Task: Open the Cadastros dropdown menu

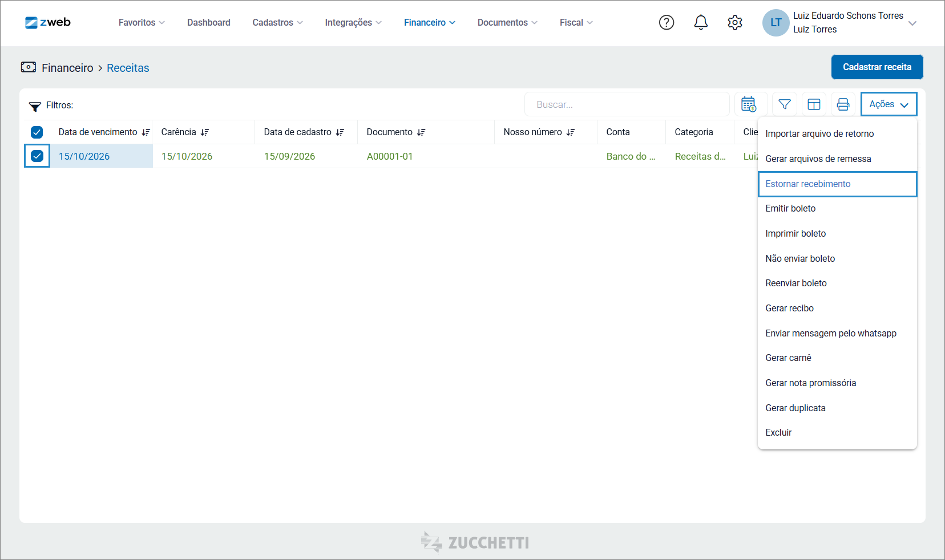Action: pyautogui.click(x=278, y=22)
